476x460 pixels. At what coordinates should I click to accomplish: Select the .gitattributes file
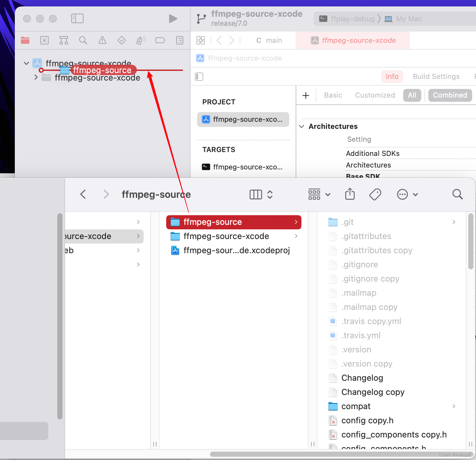(392, 236)
